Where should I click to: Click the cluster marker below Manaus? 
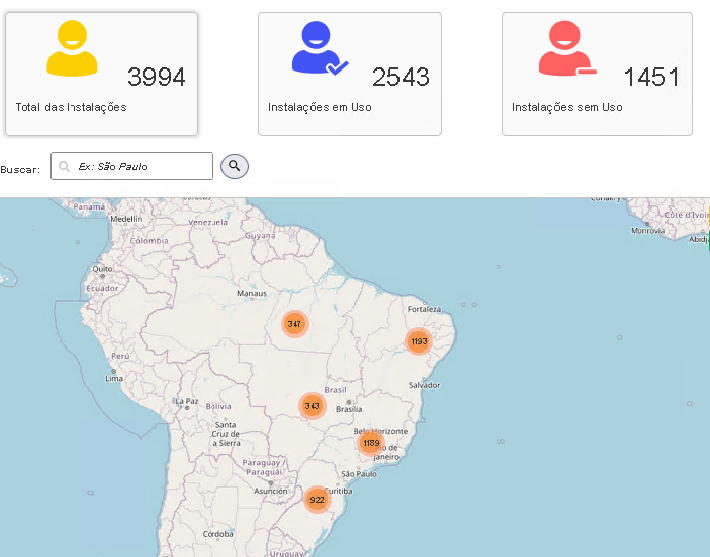[x=295, y=324]
